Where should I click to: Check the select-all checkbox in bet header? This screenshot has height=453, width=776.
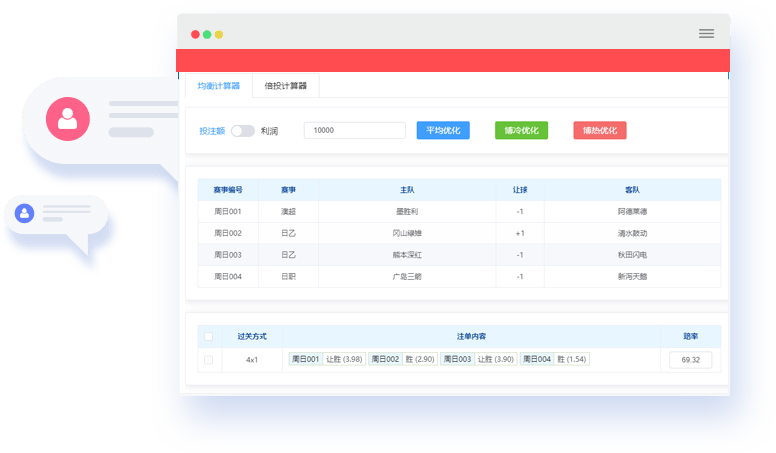coord(208,337)
